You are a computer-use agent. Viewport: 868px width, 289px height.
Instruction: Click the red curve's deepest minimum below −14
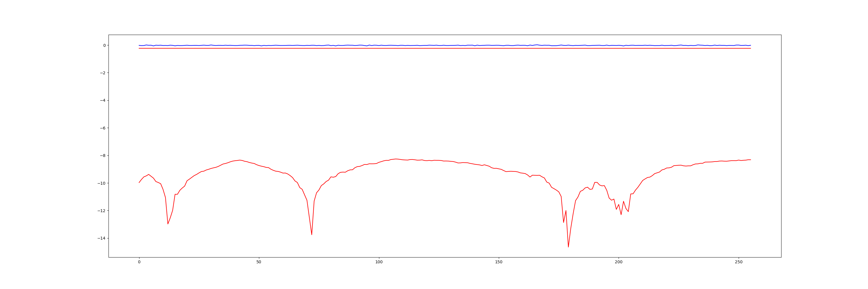click(x=568, y=247)
